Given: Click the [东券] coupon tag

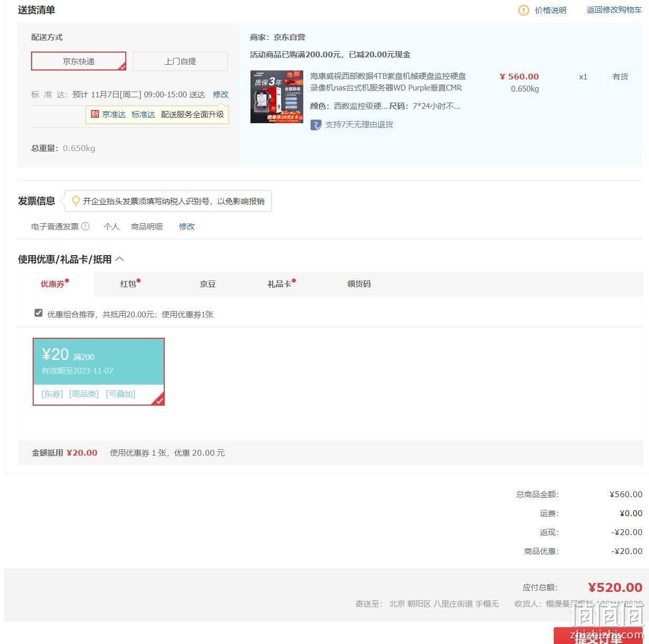Looking at the screenshot, I should coord(52,394).
